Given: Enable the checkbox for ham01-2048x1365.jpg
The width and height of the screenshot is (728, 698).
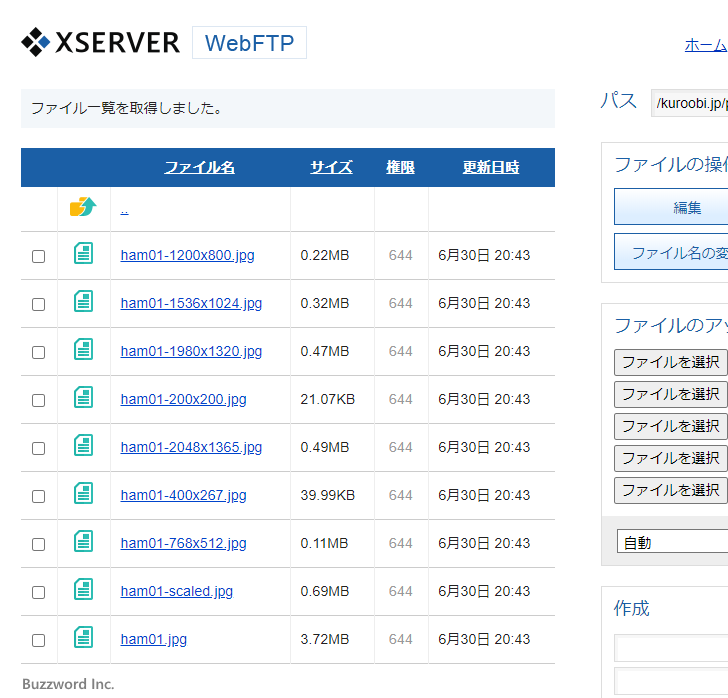Looking at the screenshot, I should (39, 448).
